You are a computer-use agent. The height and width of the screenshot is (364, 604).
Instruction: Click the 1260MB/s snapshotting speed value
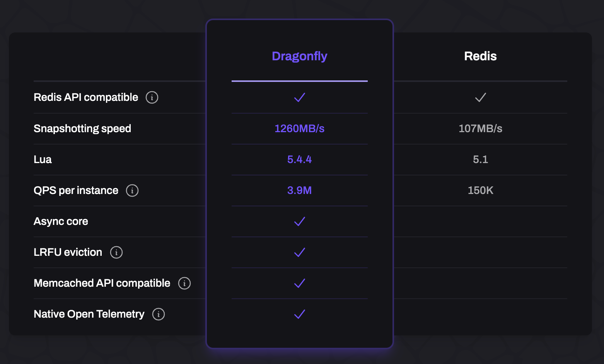click(x=300, y=129)
